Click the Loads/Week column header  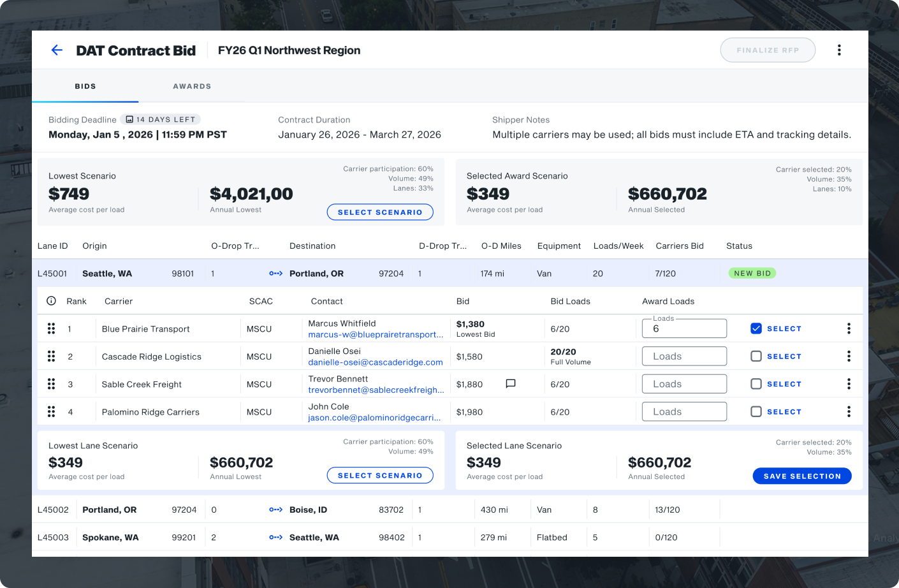pos(618,246)
